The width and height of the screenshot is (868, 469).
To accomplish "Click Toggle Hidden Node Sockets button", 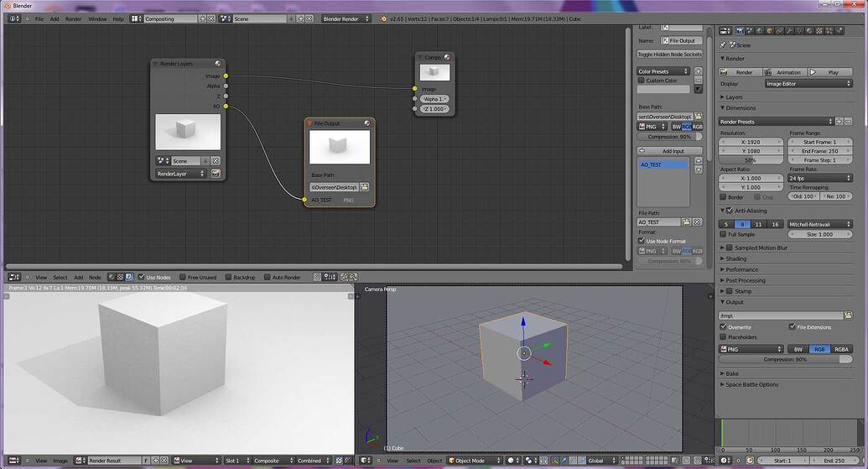I will 669,55.
